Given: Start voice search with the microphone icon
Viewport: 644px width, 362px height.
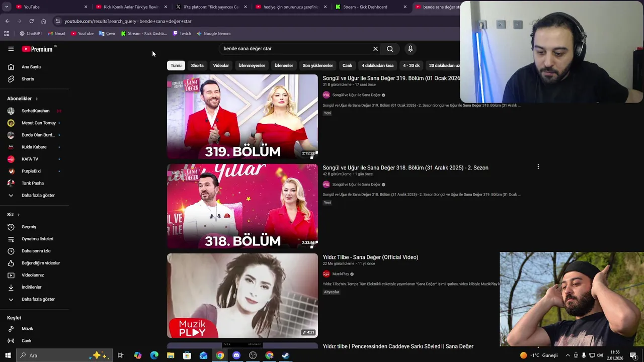Looking at the screenshot, I should [x=410, y=49].
